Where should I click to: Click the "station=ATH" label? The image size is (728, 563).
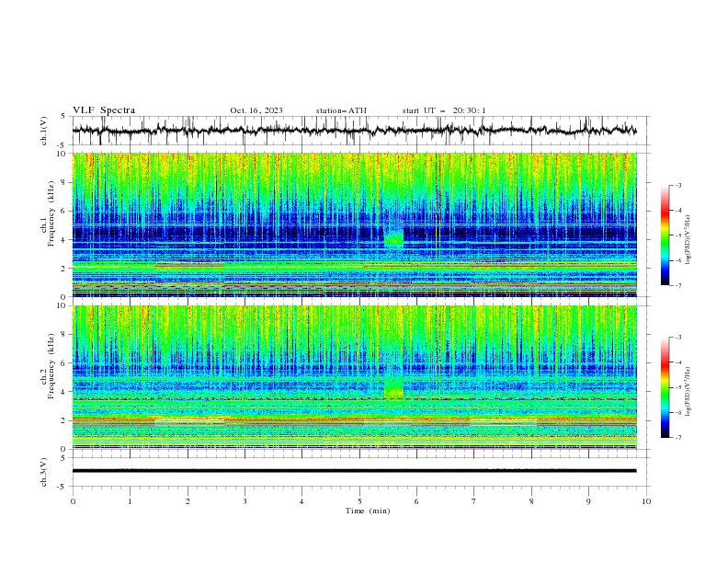click(x=341, y=110)
